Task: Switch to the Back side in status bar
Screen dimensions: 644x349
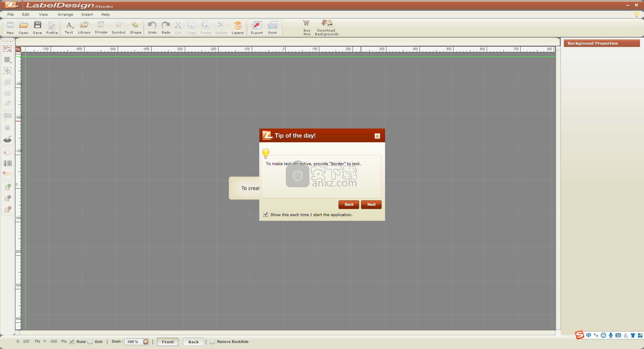Action: coord(193,342)
